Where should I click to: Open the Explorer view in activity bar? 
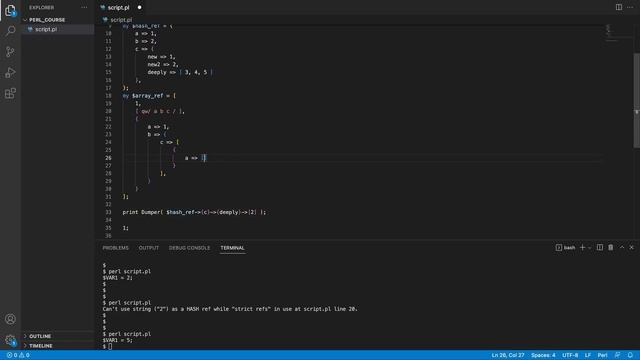click(x=10, y=11)
